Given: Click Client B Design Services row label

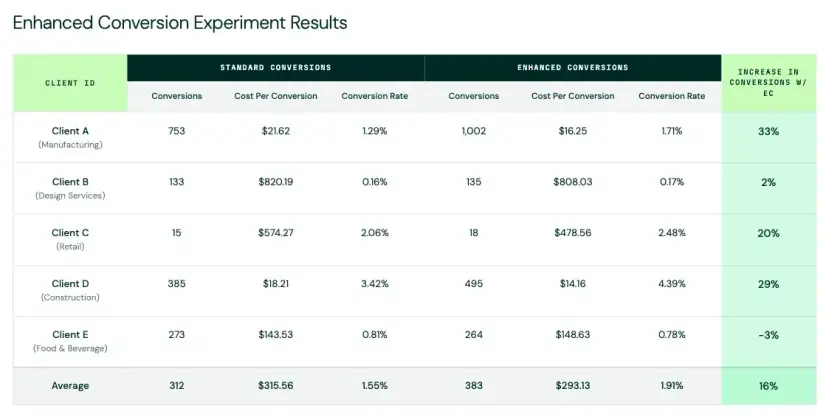Looking at the screenshot, I should coord(70,188).
